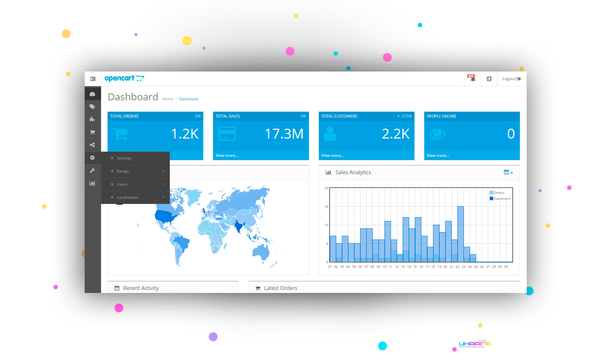Expand the Design submenu
This screenshot has width=611, height=364.
[x=135, y=171]
